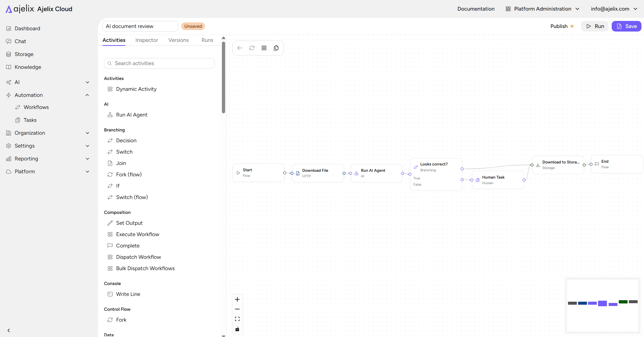Collapse the Automation sidebar section

pos(48,95)
